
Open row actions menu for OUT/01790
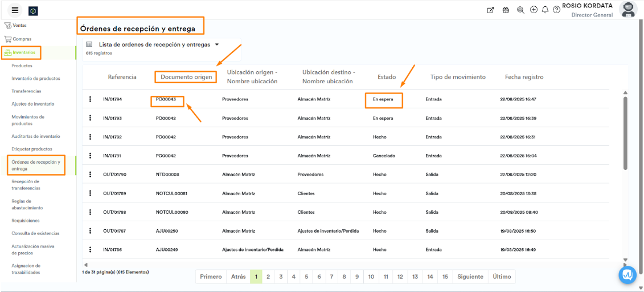coord(90,175)
